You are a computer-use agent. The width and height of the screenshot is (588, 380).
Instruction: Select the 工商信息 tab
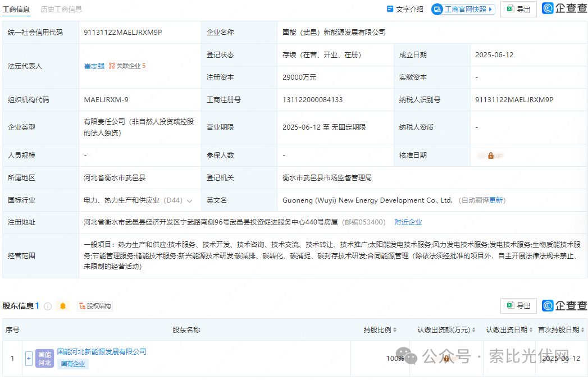tap(16, 9)
